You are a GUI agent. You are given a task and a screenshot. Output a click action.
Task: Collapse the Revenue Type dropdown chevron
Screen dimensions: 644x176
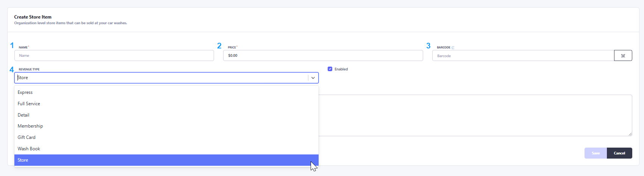pyautogui.click(x=313, y=78)
